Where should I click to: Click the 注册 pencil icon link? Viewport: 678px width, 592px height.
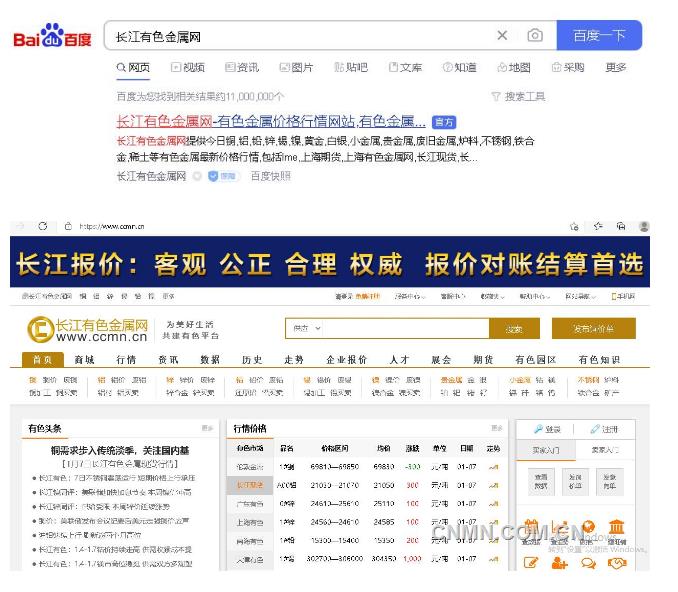(604, 429)
